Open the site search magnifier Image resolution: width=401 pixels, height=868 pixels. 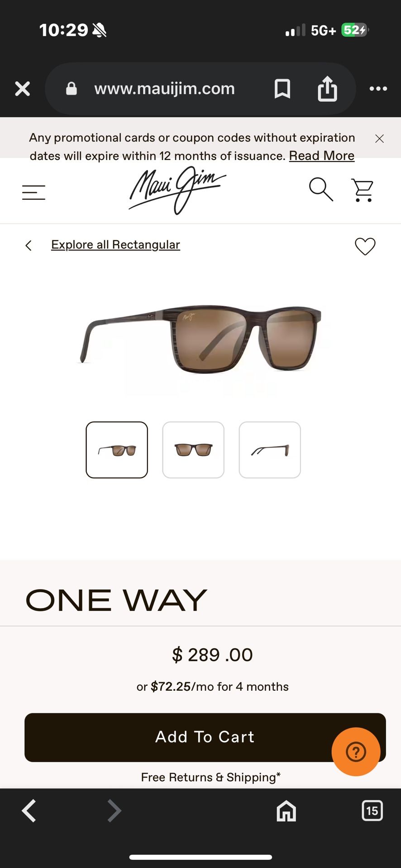[321, 189]
